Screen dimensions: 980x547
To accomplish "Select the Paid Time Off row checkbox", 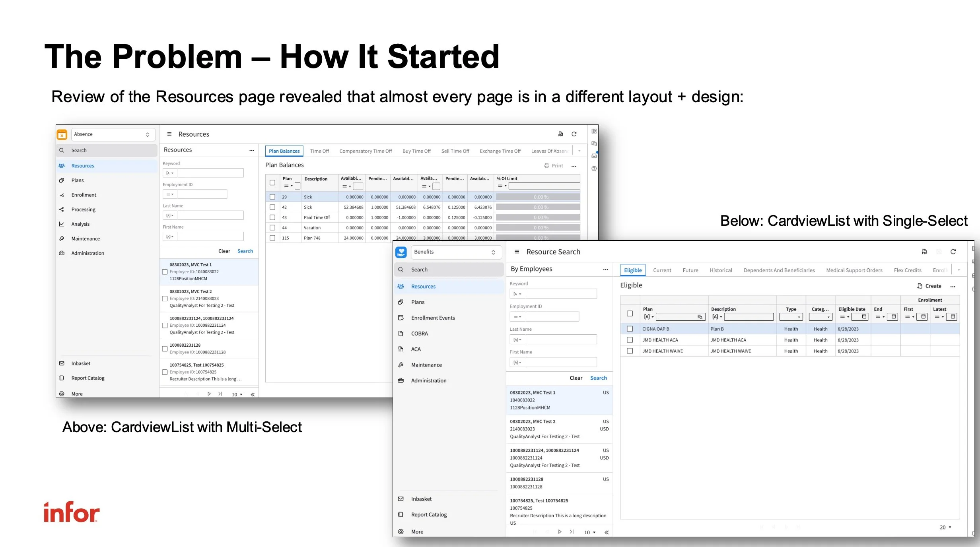I will [x=272, y=217].
